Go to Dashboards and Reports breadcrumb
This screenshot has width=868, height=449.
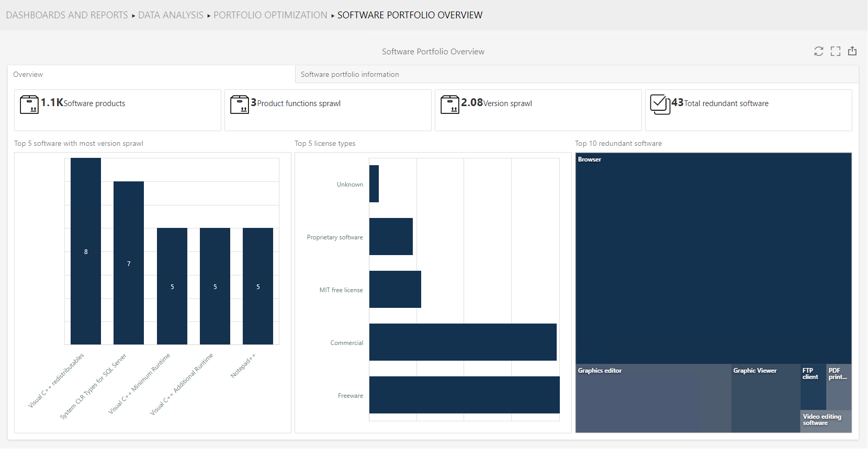point(67,15)
